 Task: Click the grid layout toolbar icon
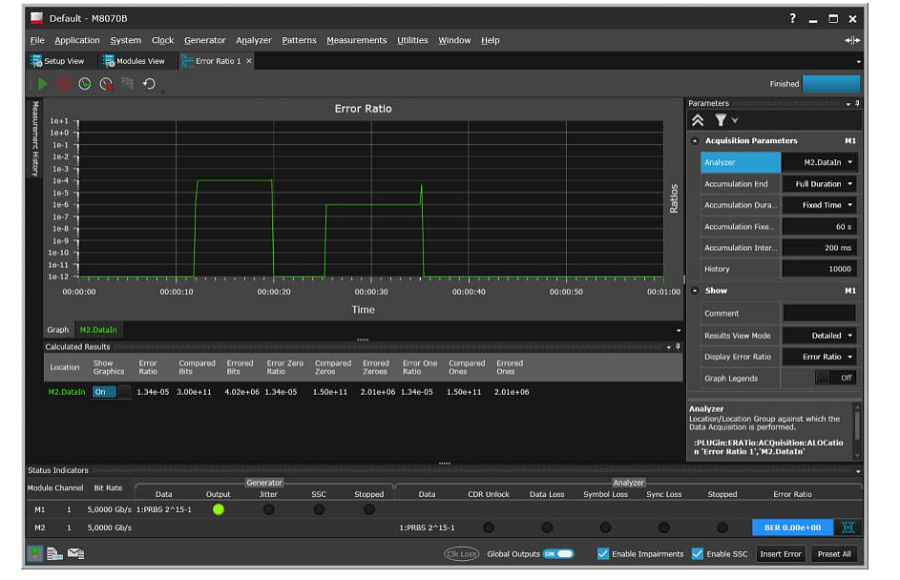pyautogui.click(x=127, y=84)
